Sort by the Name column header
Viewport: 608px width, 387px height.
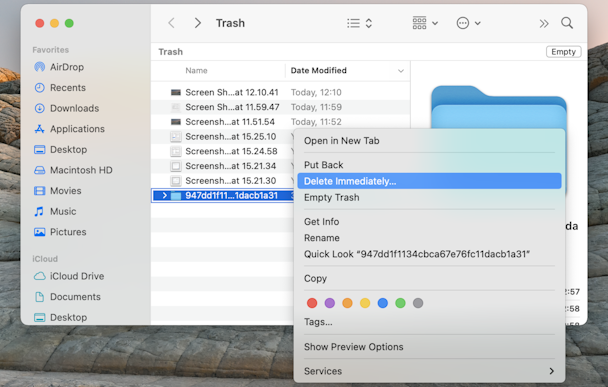[x=196, y=71]
